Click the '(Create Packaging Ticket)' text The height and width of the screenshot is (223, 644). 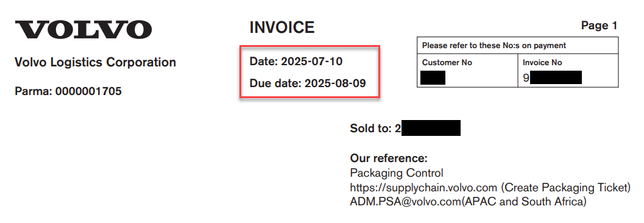[565, 188]
